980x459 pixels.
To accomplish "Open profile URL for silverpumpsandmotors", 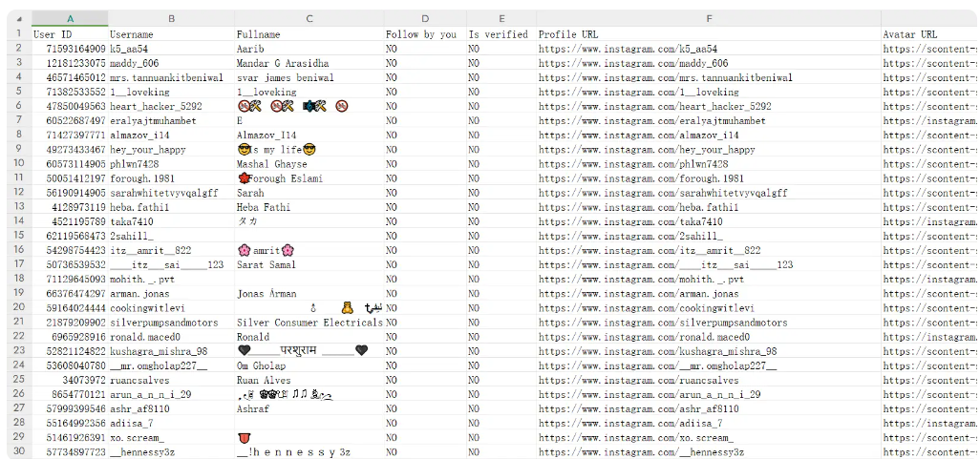I will tap(709, 323).
